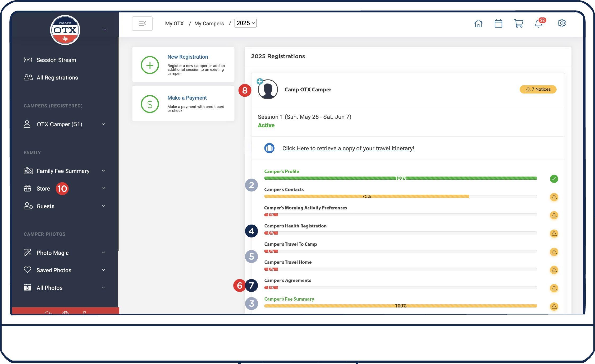Click the 7 Notices badge

(538, 89)
